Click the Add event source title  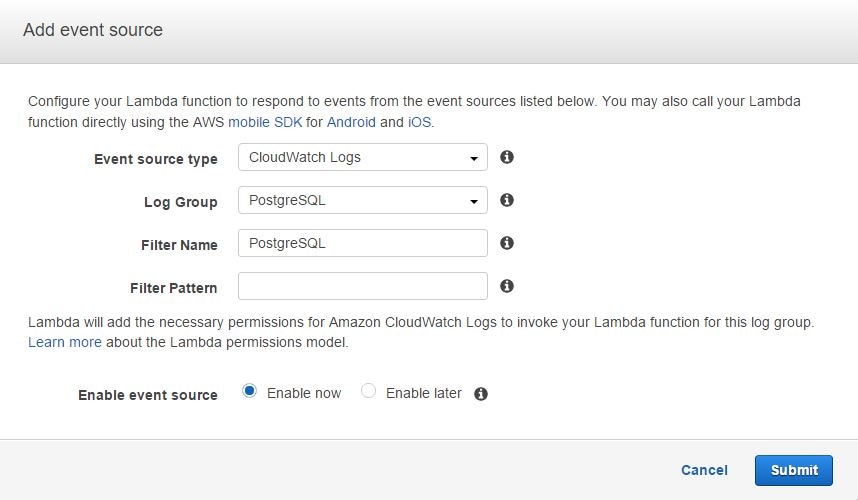93,30
